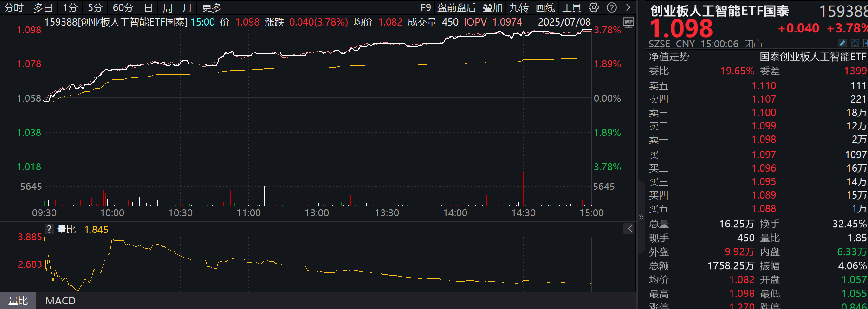Image resolution: width=868 pixels, height=309 pixels.
Task: Open the 工具 tools menu
Action: [572, 8]
